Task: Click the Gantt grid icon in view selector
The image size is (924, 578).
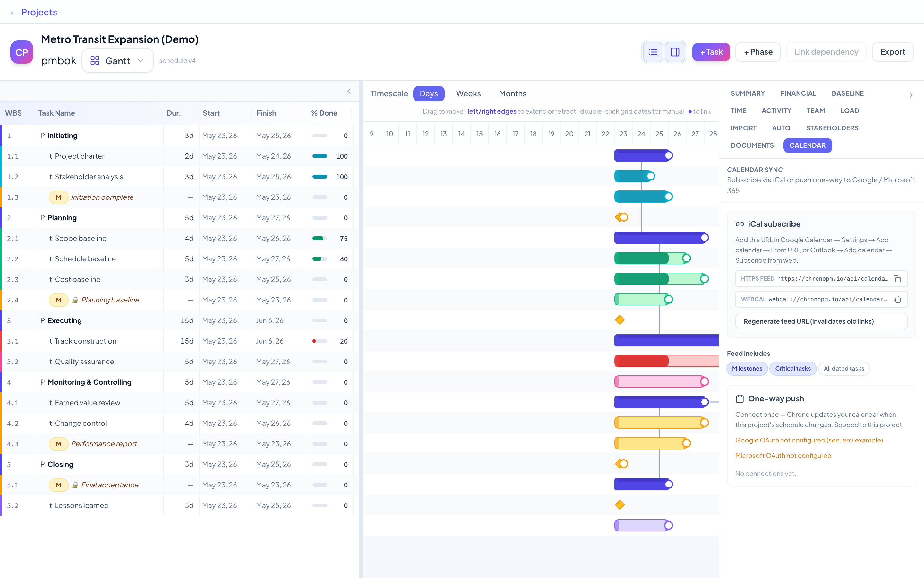Action: coord(95,60)
